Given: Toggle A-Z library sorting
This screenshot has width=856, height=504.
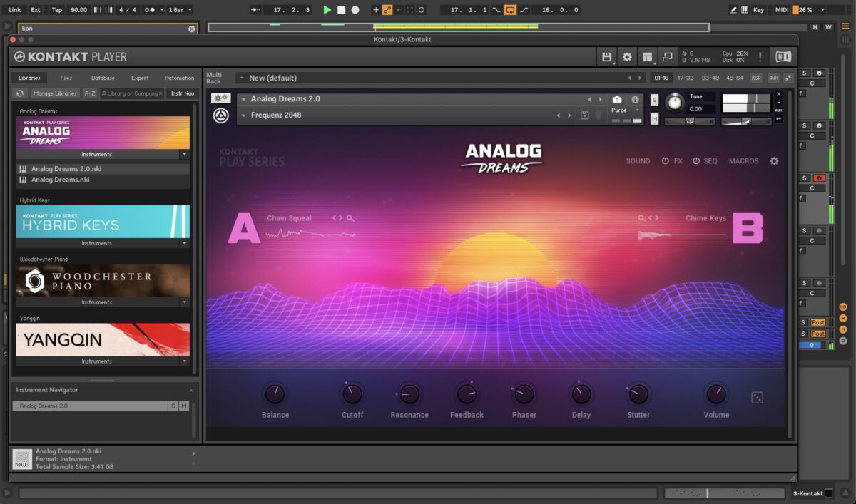Looking at the screenshot, I should tap(90, 93).
